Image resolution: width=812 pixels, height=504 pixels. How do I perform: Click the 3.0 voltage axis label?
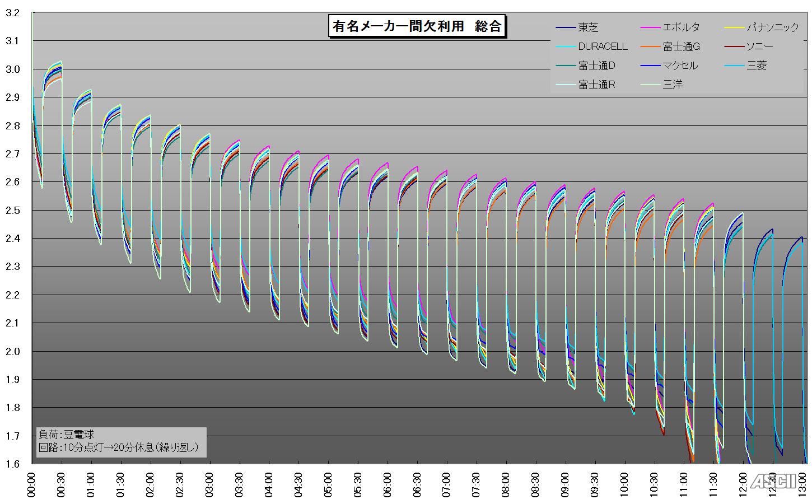12,69
